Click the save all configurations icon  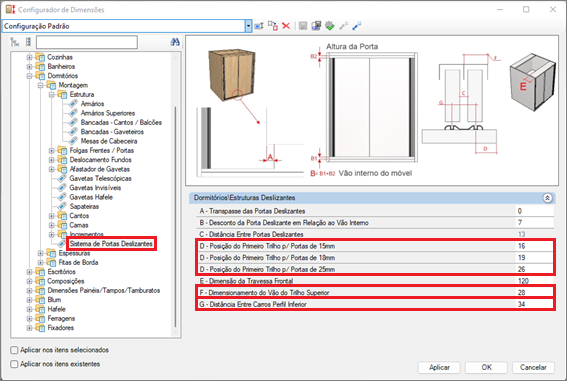point(316,26)
